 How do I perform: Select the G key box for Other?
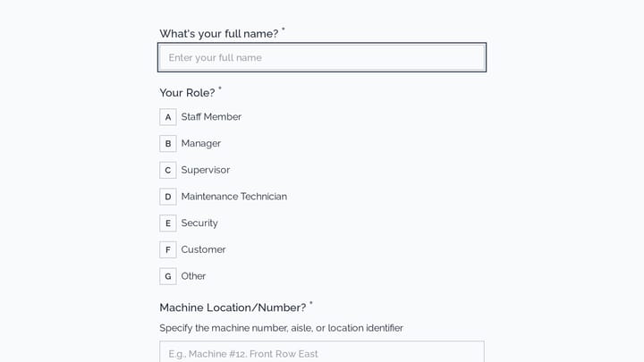click(168, 276)
